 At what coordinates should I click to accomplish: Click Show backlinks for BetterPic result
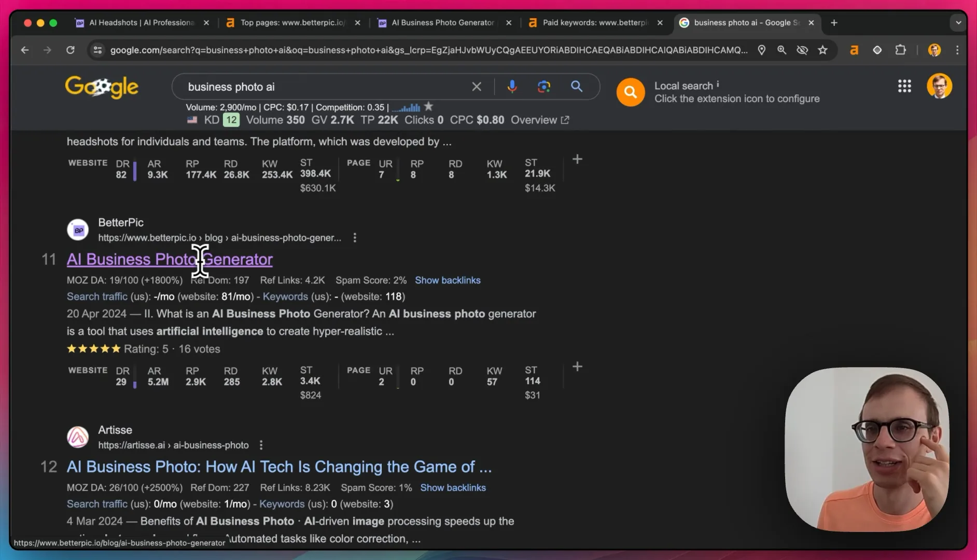[x=448, y=280]
